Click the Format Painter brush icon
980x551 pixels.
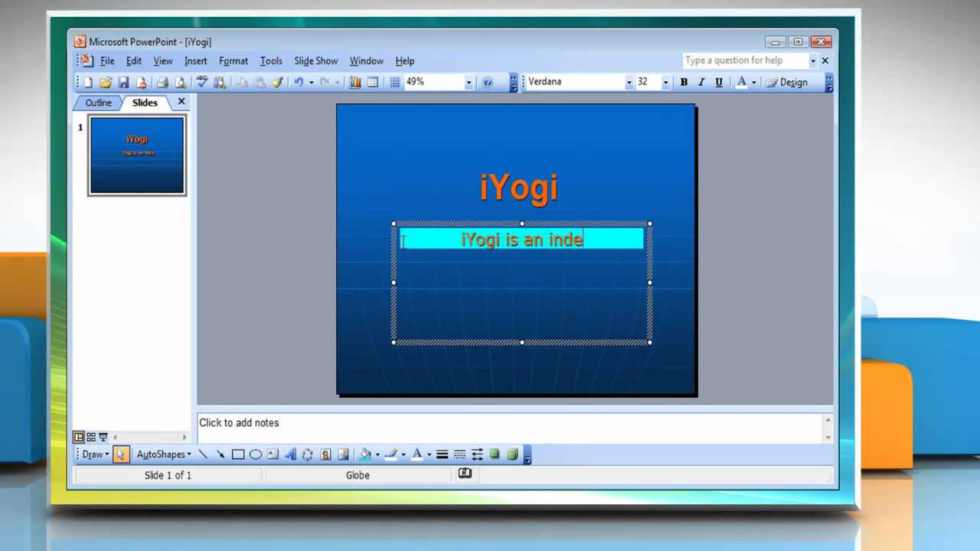click(x=277, y=82)
